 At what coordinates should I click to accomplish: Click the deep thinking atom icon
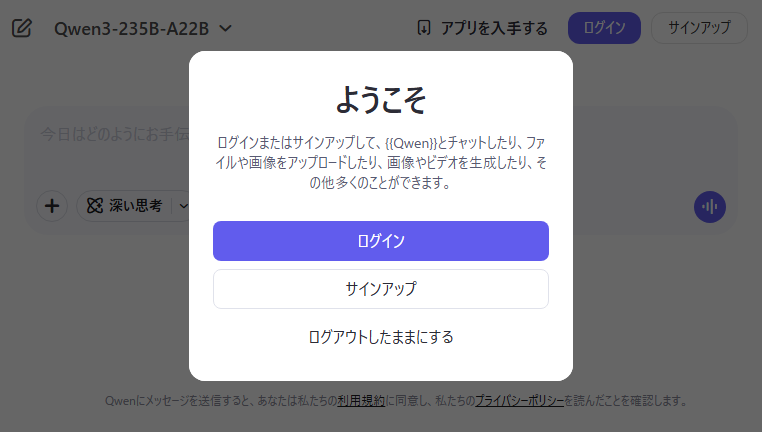(x=95, y=206)
